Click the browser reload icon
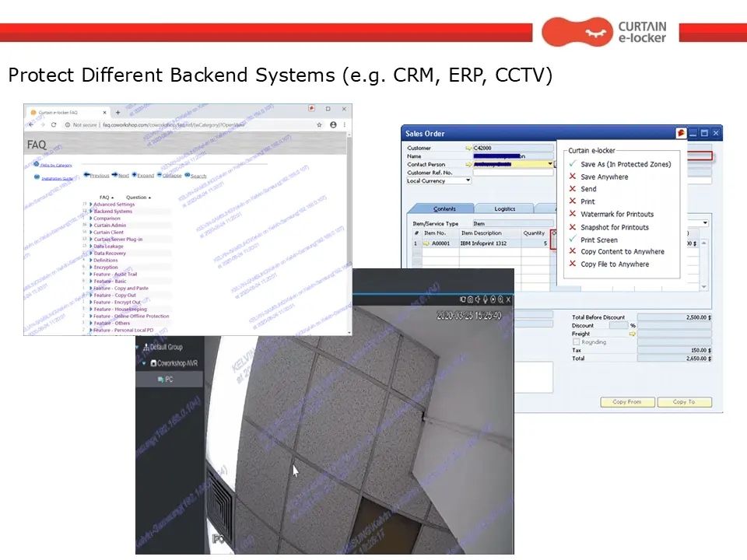 (54, 124)
